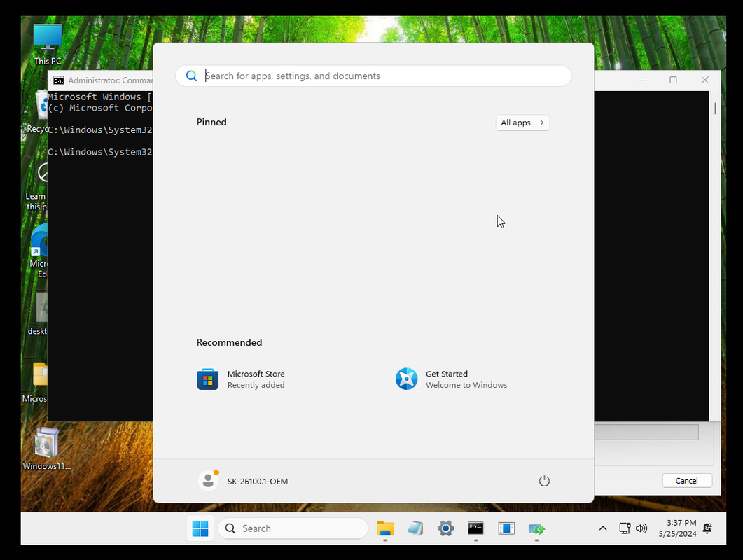Click the Welcome to Windows subtitle
This screenshot has width=743, height=560.
(466, 385)
